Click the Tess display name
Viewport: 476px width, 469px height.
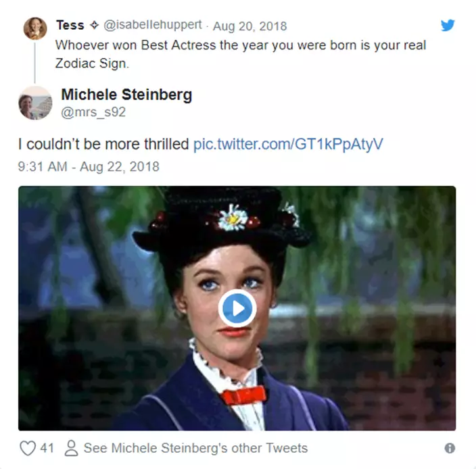pyautogui.click(x=70, y=26)
